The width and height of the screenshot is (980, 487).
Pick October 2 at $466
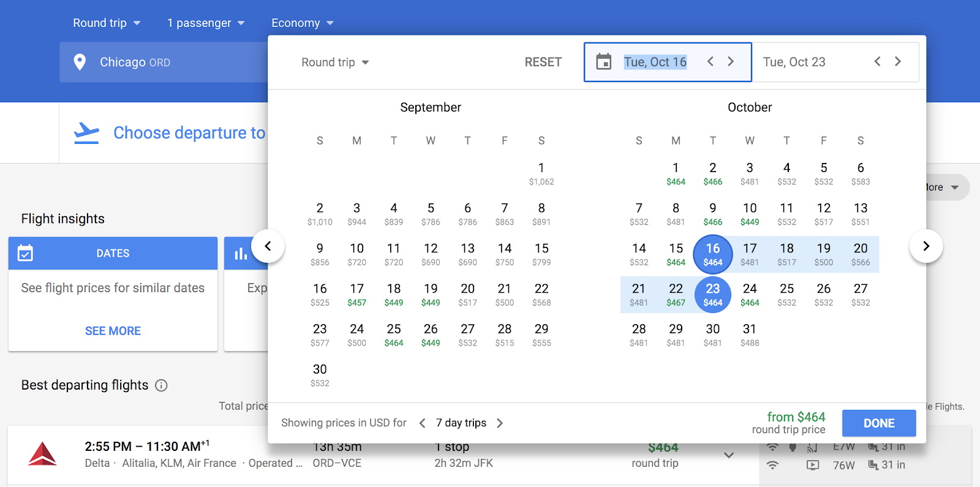[713, 173]
